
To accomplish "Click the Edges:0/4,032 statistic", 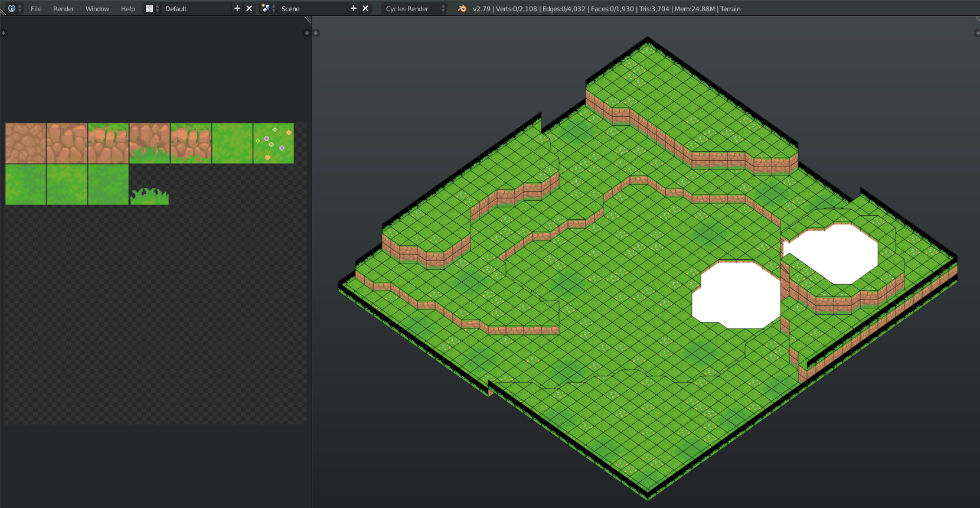I will 564,9.
